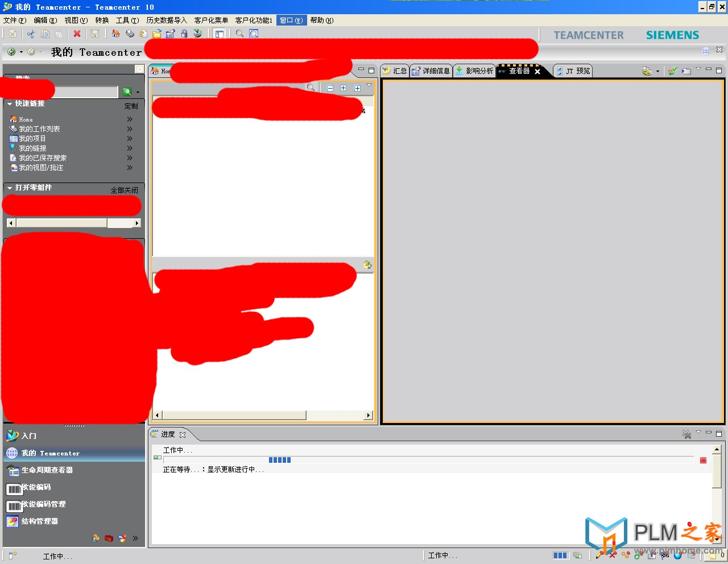Toggle the navigation pane toolbar button
The width and height of the screenshot is (728, 564).
point(219,34)
